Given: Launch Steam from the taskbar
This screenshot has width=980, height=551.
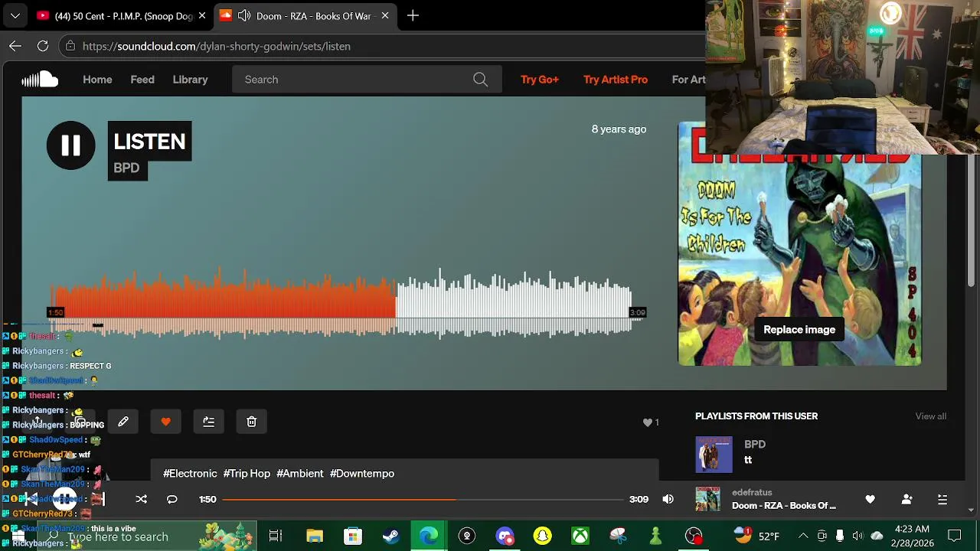Looking at the screenshot, I should (x=390, y=536).
